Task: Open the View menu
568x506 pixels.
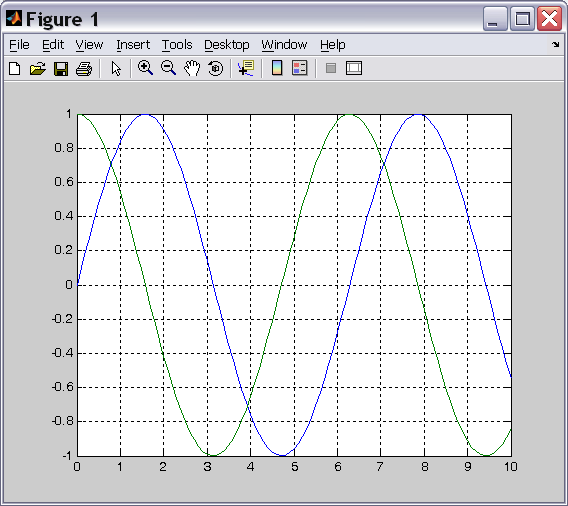Action: point(89,45)
